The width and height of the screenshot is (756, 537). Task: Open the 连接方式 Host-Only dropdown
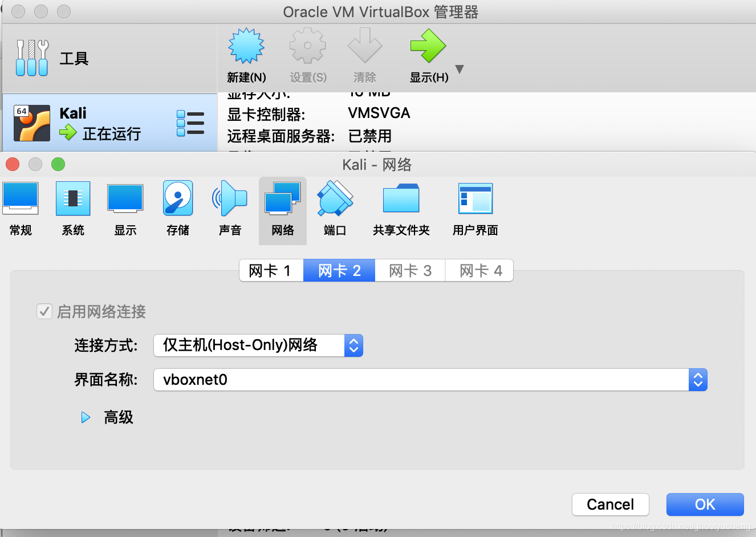click(x=258, y=345)
